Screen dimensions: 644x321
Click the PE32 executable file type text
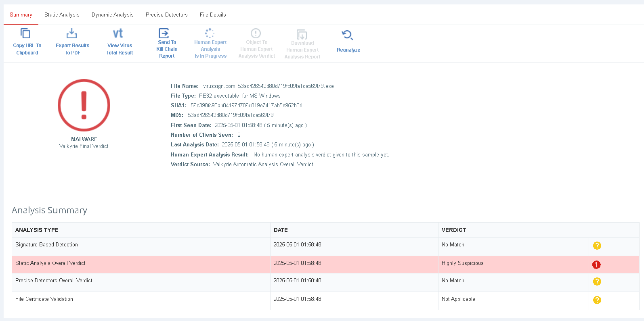point(240,96)
